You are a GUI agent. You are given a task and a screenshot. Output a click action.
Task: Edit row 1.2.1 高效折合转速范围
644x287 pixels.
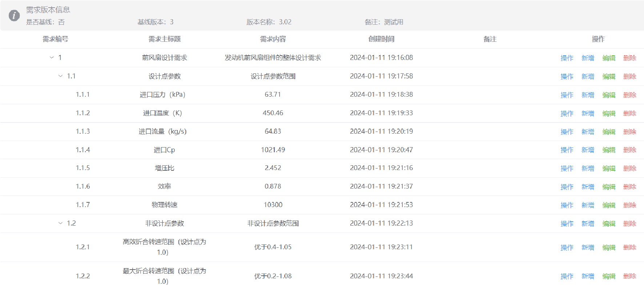pyautogui.click(x=609, y=248)
